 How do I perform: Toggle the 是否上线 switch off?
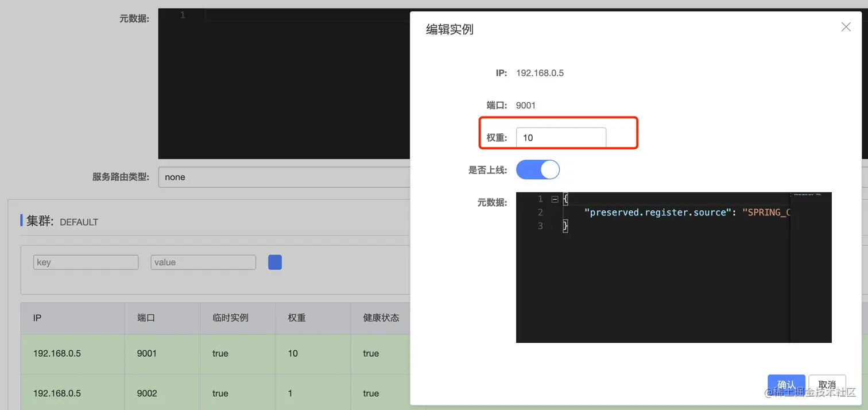point(537,170)
